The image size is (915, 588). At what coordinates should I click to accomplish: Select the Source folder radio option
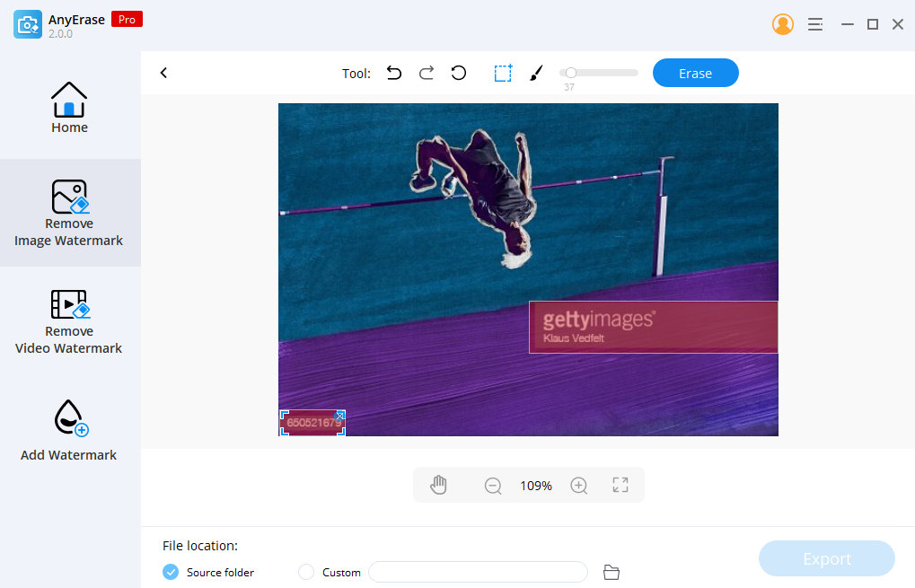pos(171,572)
